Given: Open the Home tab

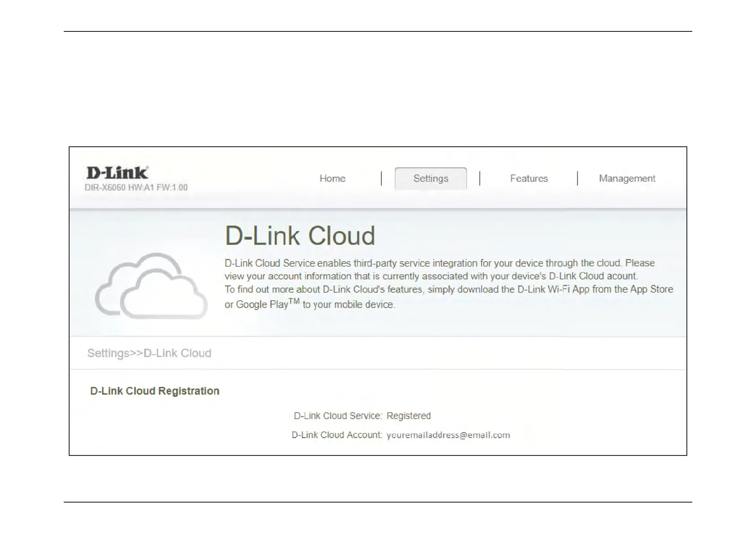Looking at the screenshot, I should [x=332, y=179].
